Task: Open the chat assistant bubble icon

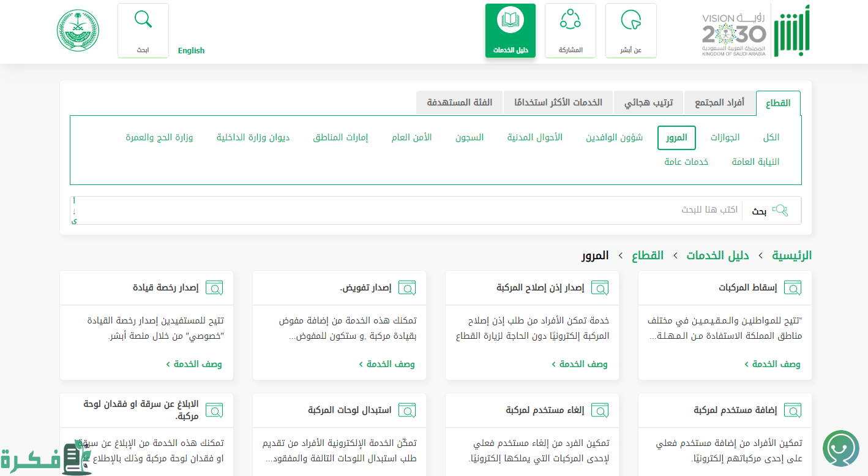Action: tap(840, 448)
